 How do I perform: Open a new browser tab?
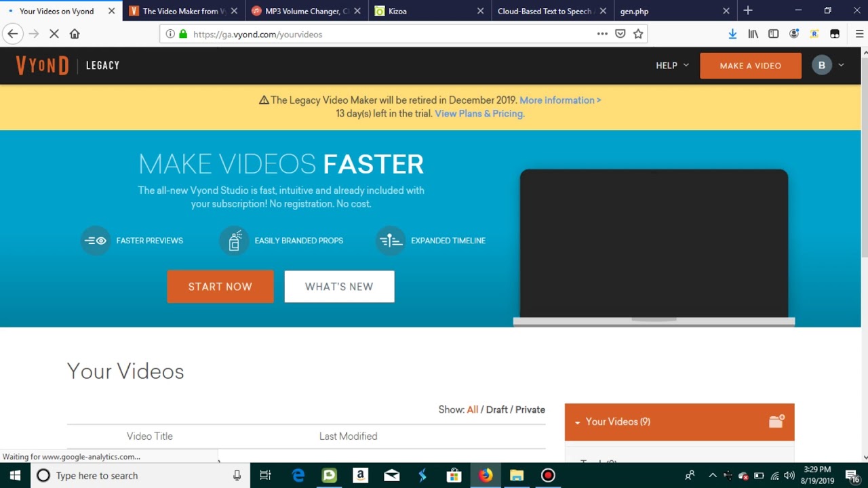pos(748,11)
